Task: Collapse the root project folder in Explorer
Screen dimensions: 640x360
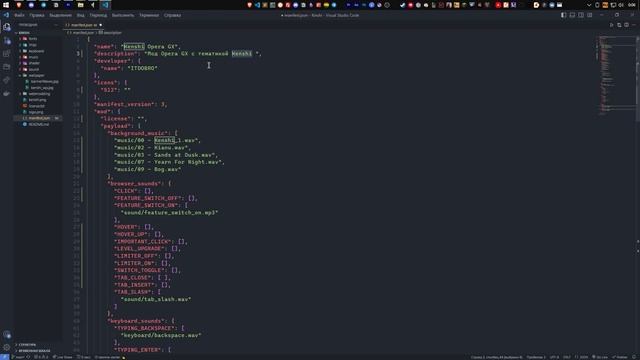Action: [24, 33]
